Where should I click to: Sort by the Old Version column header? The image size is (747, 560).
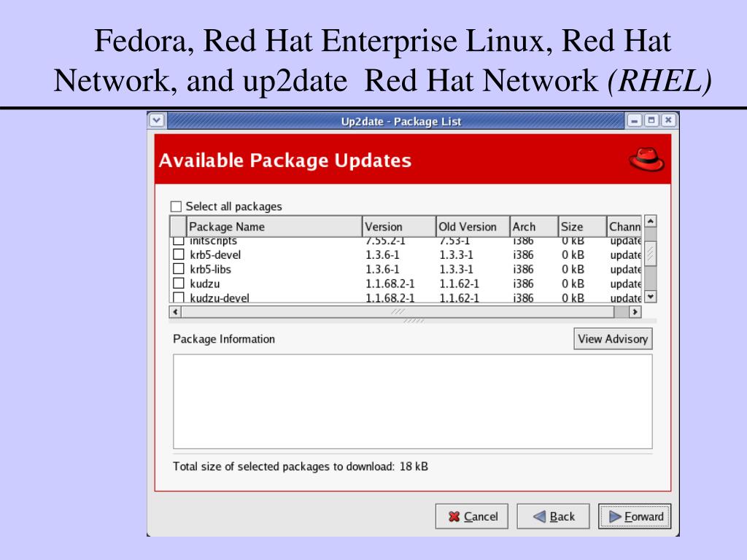click(473, 227)
